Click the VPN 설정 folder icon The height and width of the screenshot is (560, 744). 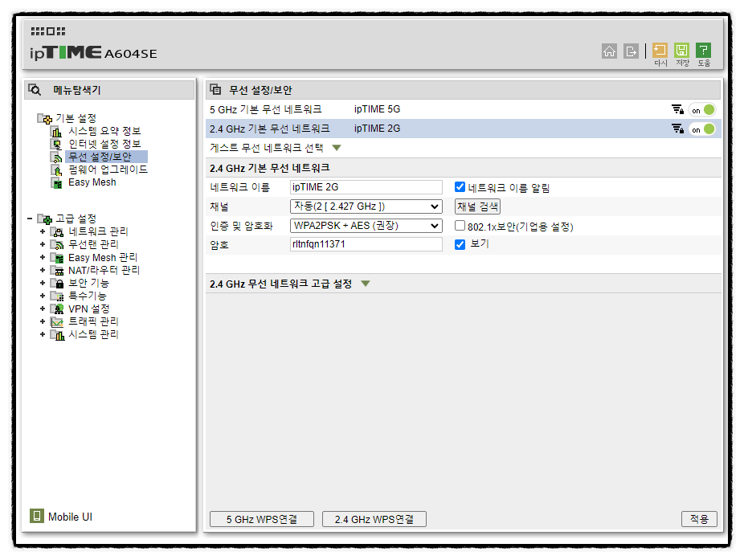click(57, 309)
